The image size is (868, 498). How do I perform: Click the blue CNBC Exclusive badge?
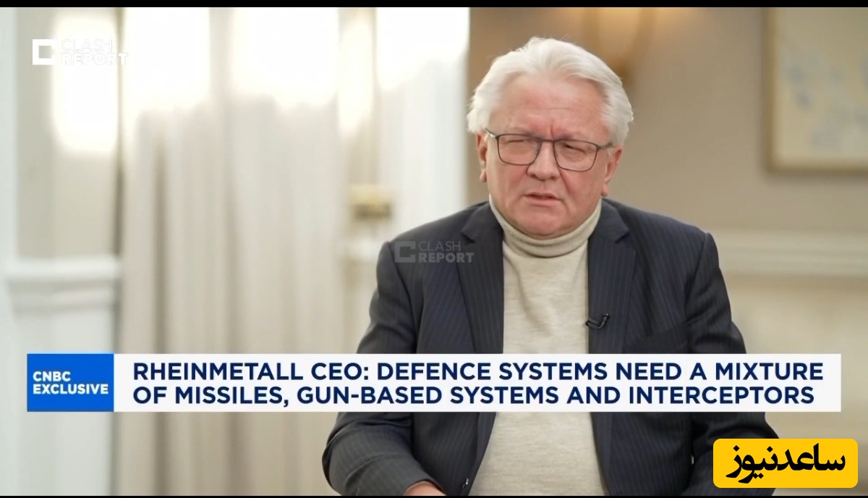pos(70,382)
